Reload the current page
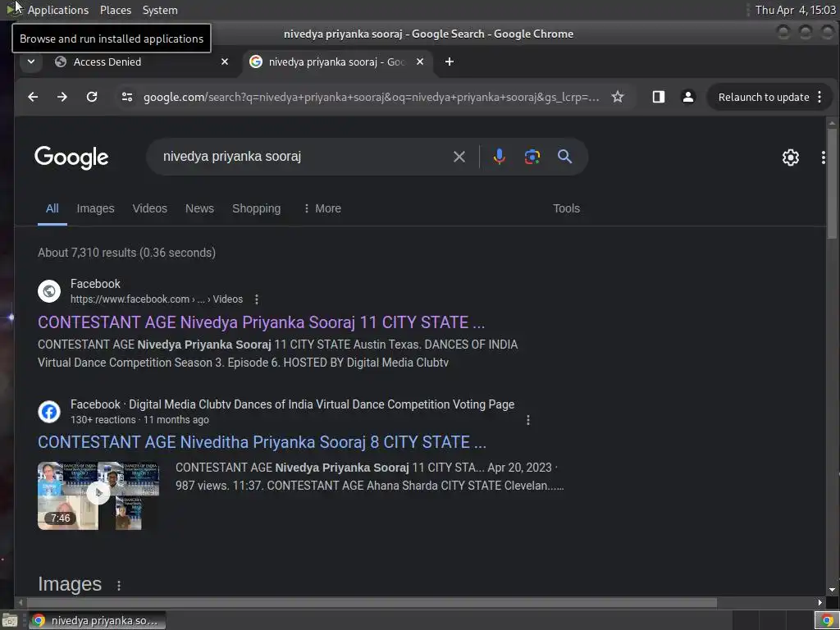 point(92,97)
